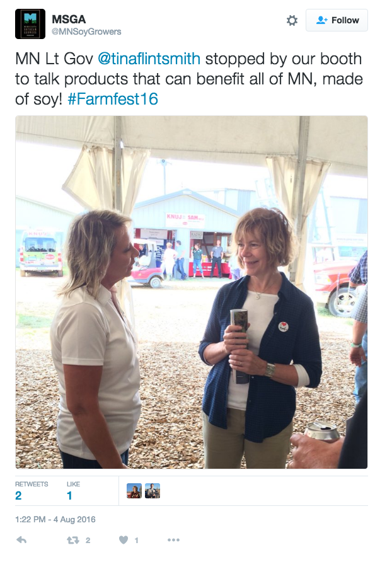392x562 pixels.
Task: Open the more options ellipsis menu
Action: point(173,540)
